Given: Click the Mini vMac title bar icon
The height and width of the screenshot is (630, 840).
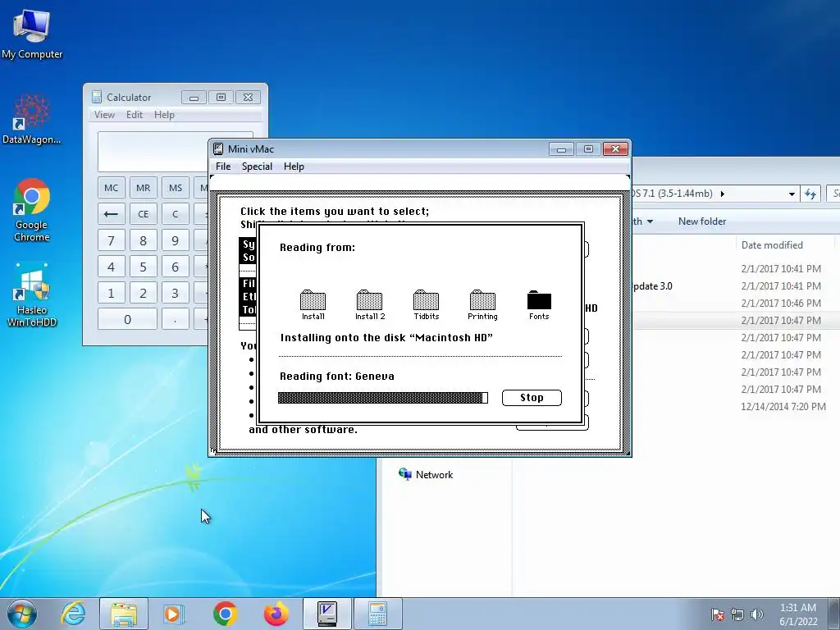Looking at the screenshot, I should pyautogui.click(x=218, y=149).
